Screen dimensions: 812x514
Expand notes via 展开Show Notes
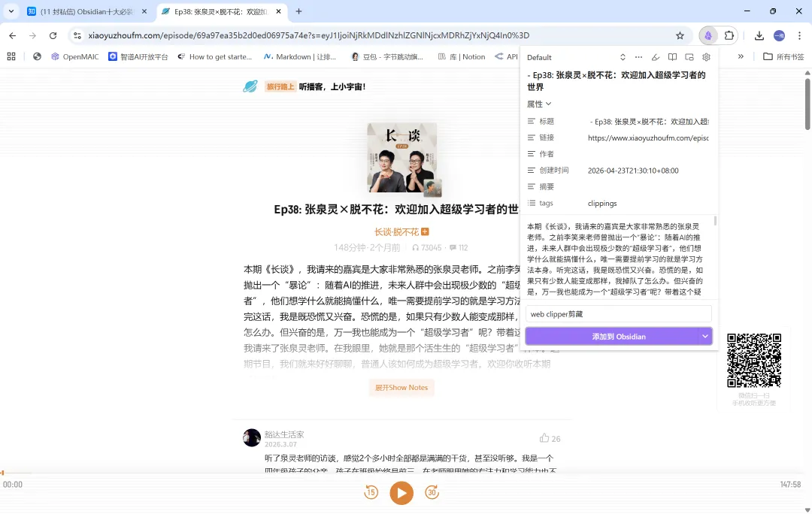pyautogui.click(x=401, y=388)
